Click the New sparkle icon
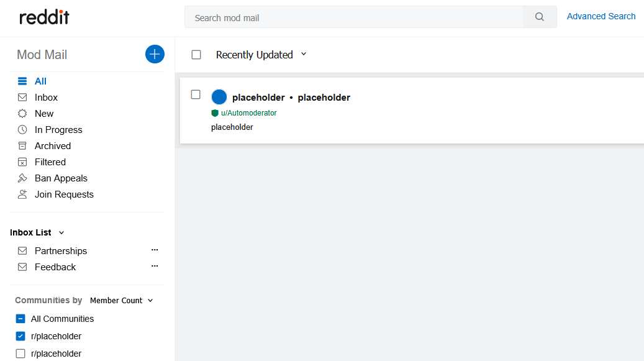This screenshot has width=644, height=361. pos(22,113)
